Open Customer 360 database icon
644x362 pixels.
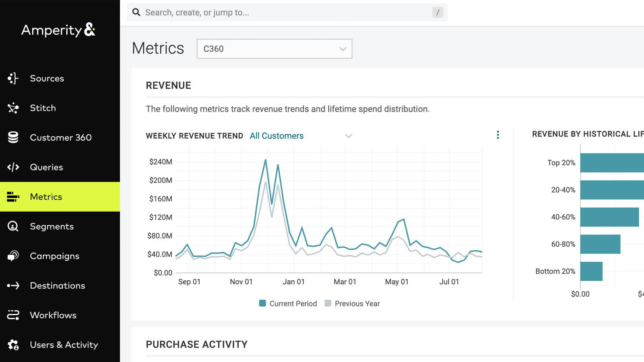pyautogui.click(x=13, y=138)
